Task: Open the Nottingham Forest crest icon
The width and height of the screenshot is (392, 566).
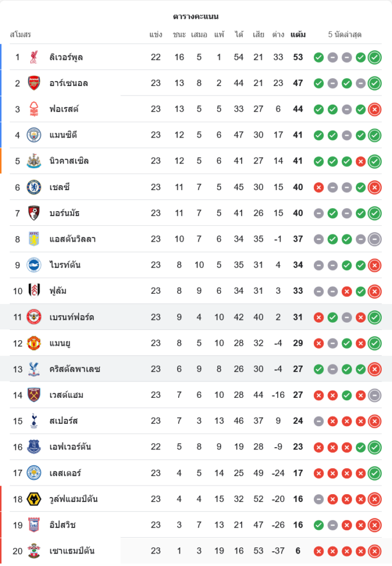Action: (x=34, y=109)
